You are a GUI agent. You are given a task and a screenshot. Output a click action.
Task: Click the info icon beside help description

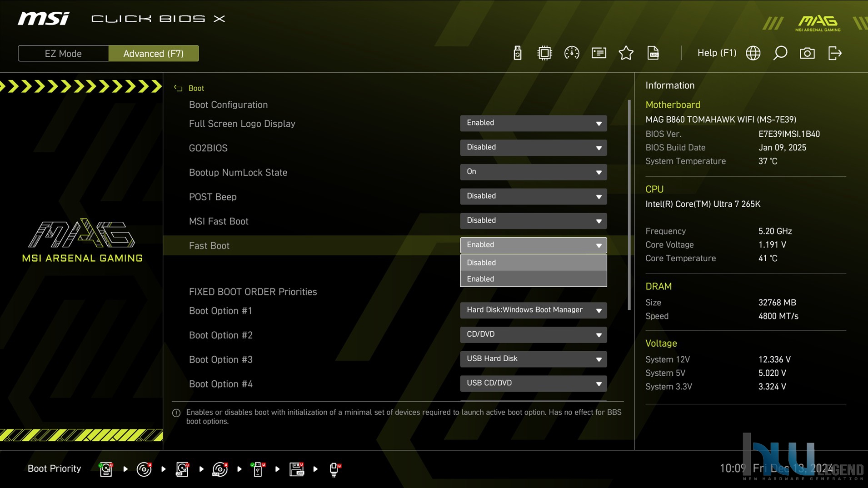[176, 413]
